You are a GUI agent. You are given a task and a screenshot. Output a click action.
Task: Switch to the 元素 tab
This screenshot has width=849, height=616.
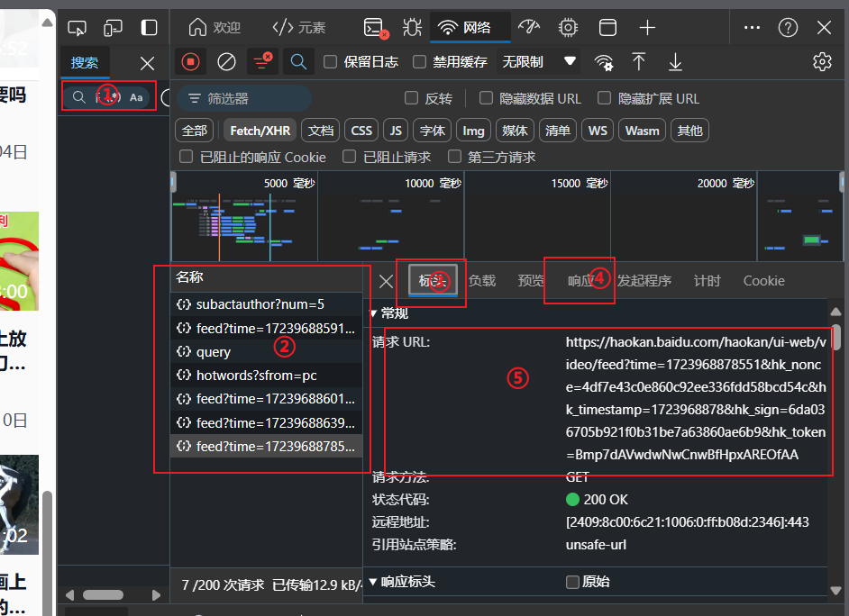pos(299,28)
